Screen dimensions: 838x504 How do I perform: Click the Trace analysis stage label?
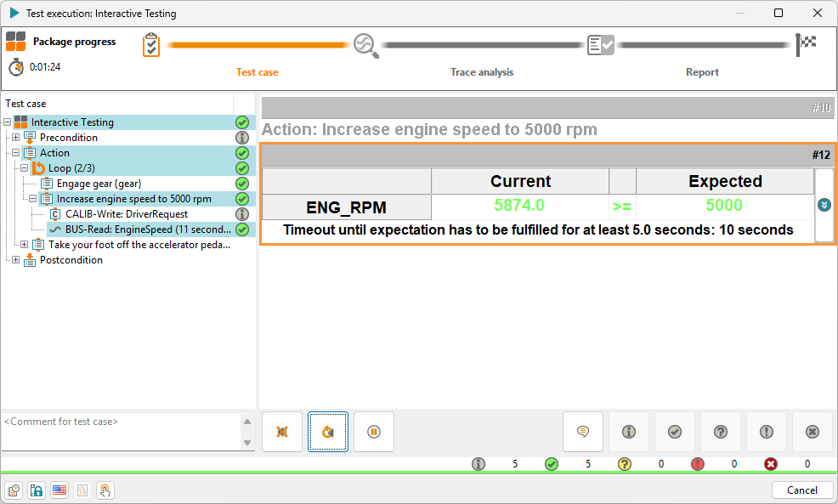pos(482,72)
